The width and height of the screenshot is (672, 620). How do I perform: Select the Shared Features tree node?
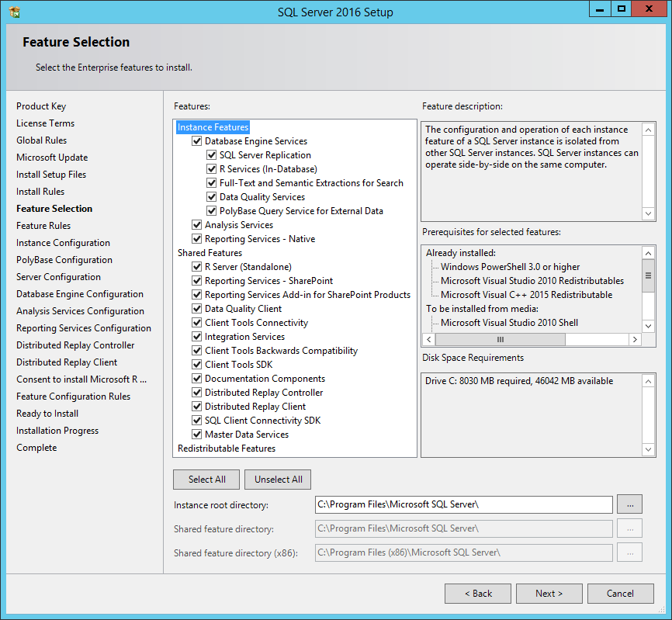(210, 253)
